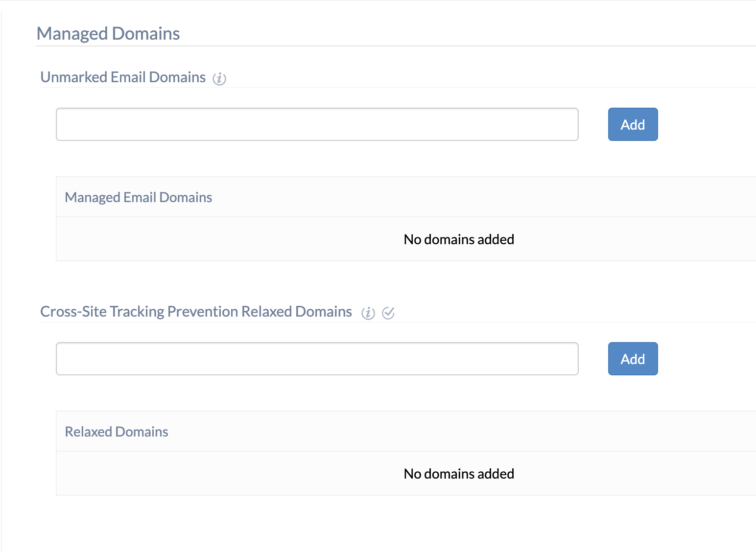Tap the help icon following Unmarked Email Domains label
The image size is (756, 552).
coord(219,78)
